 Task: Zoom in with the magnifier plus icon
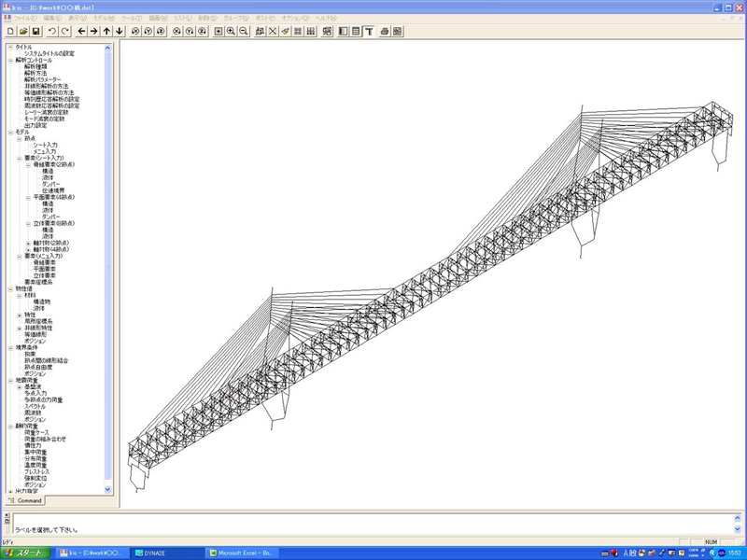[x=231, y=31]
